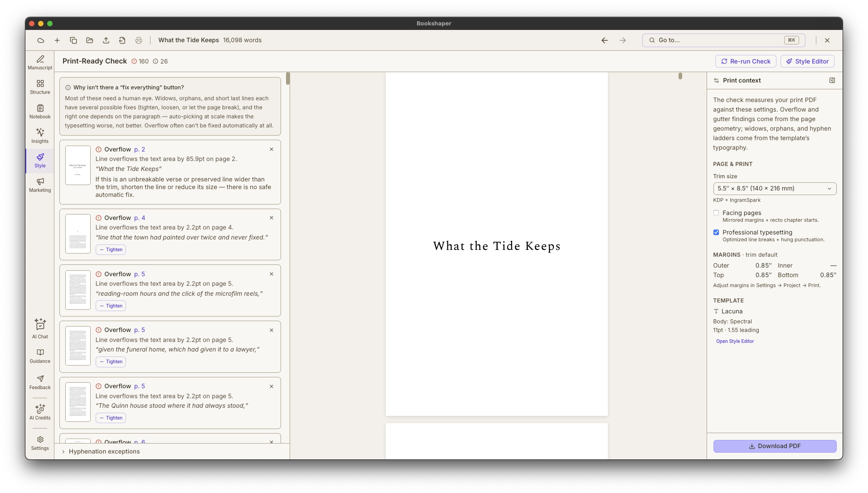Viewport: 868px width, 493px height.
Task: Jump to p. 4 link in overflow card
Action: pos(140,218)
